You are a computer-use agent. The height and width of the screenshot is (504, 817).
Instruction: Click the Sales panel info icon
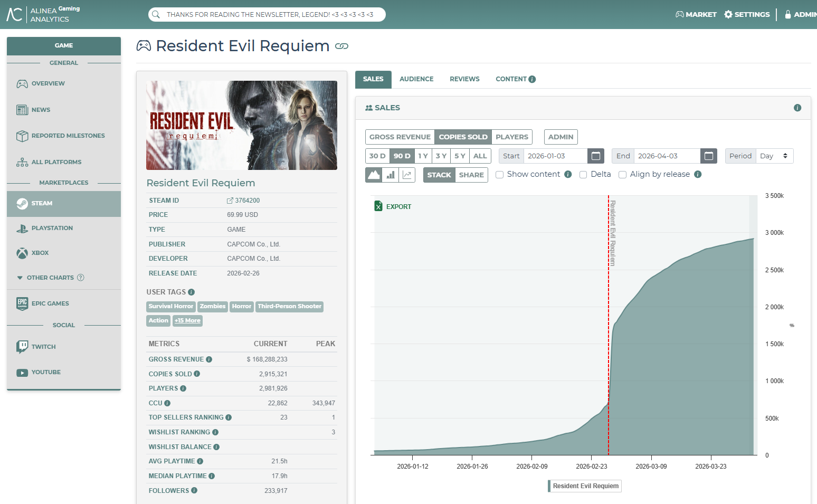pos(797,108)
